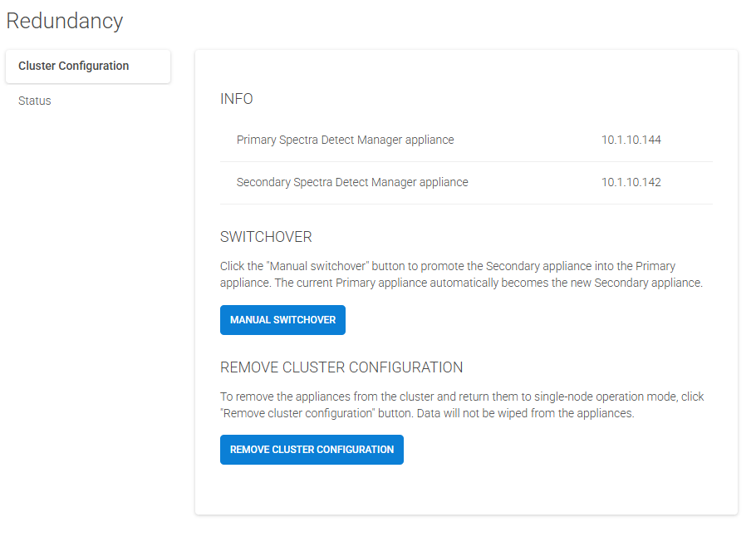Click the word "Primary" in the first info row
The height and width of the screenshot is (537, 756).
[256, 140]
